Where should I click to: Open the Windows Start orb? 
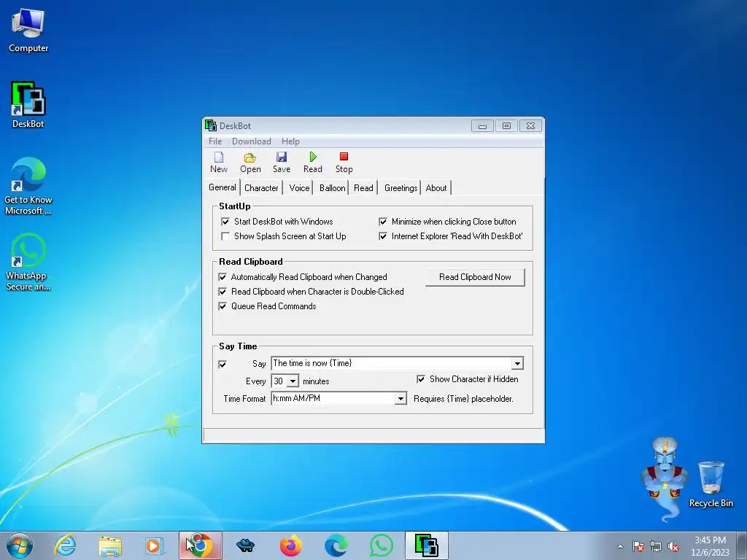(x=20, y=545)
